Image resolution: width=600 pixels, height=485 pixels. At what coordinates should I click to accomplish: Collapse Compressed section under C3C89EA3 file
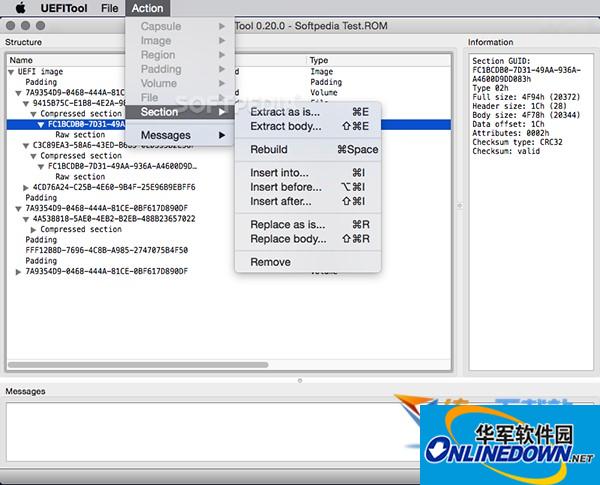(34, 156)
